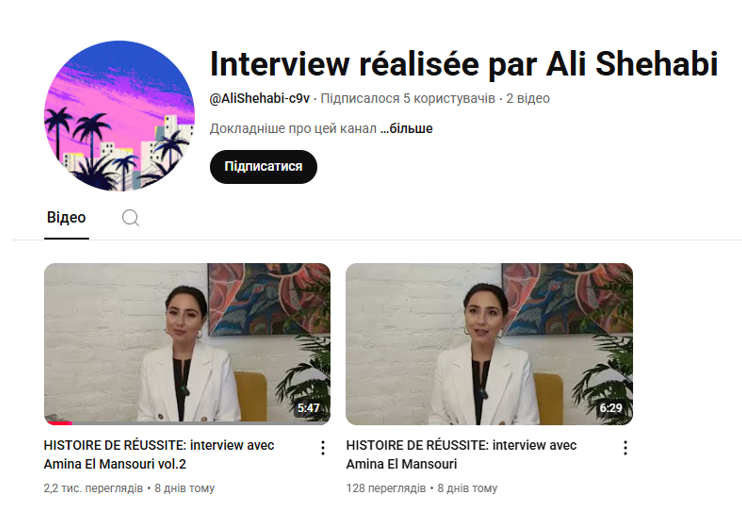
Task: Open three-dot menu for vol.2 video
Action: (323, 448)
